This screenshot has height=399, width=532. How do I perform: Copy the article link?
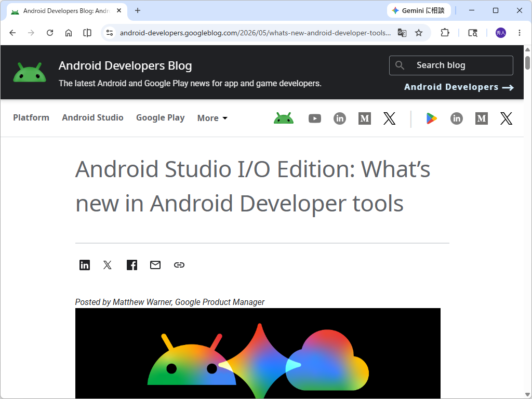pyautogui.click(x=179, y=265)
